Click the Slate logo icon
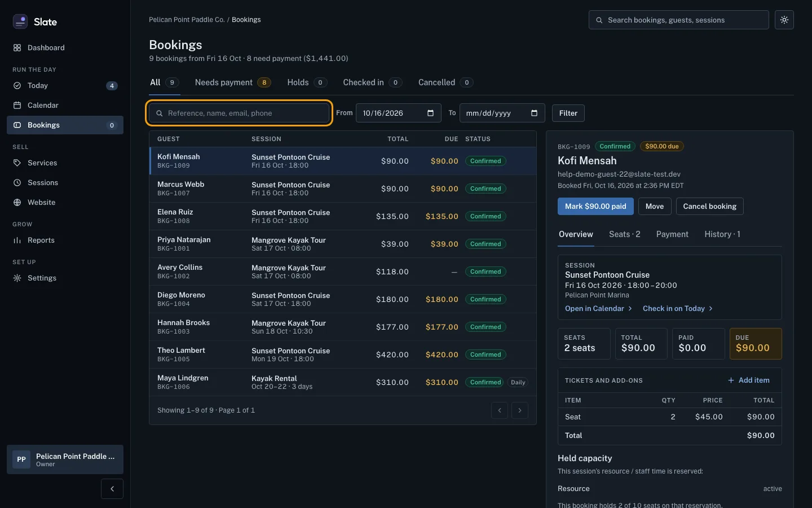812x508 pixels. click(20, 21)
